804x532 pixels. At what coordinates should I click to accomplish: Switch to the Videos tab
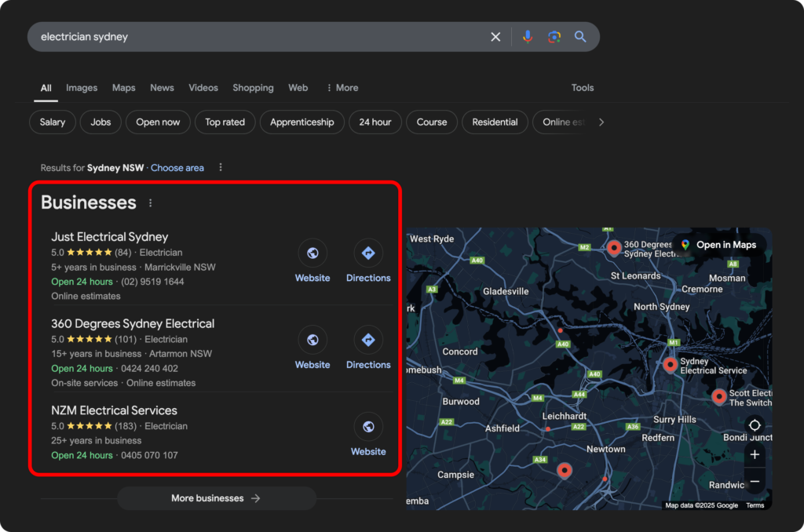tap(203, 88)
